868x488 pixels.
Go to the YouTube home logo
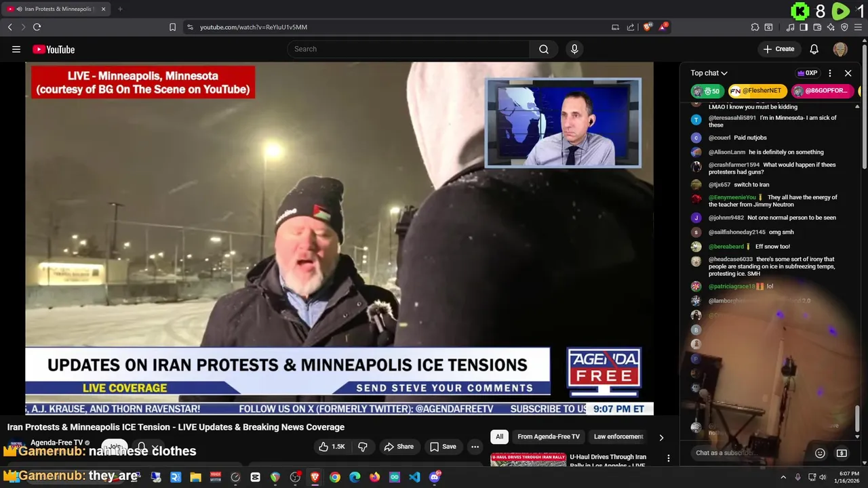tap(54, 49)
